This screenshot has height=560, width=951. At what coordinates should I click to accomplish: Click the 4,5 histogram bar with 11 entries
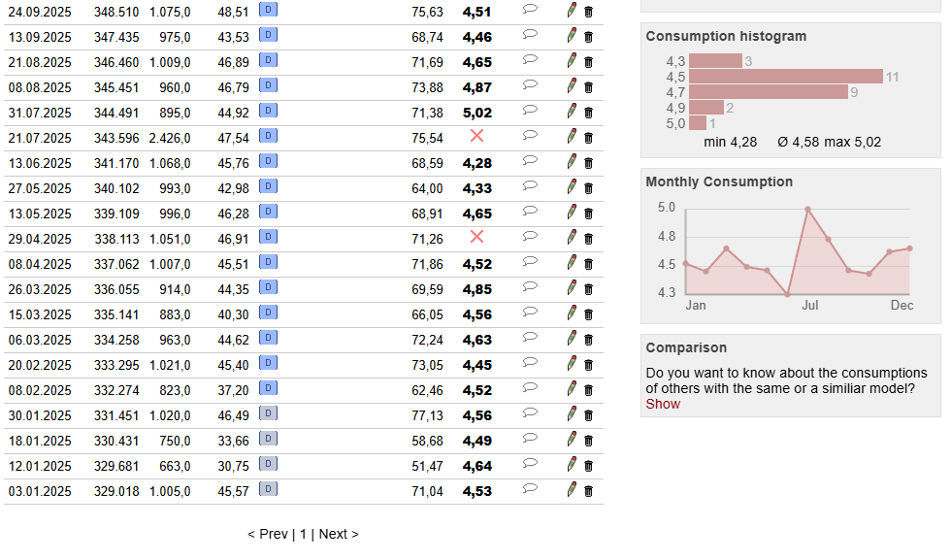[x=786, y=77]
